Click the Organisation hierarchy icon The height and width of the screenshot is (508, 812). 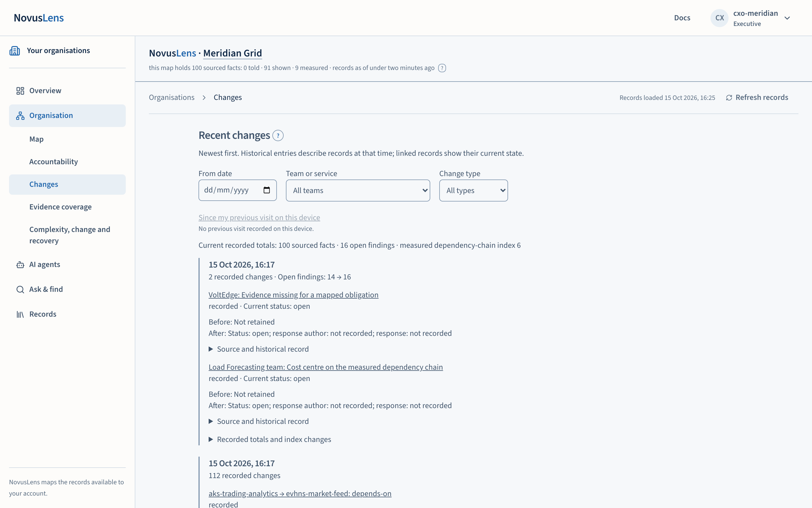[20, 116]
